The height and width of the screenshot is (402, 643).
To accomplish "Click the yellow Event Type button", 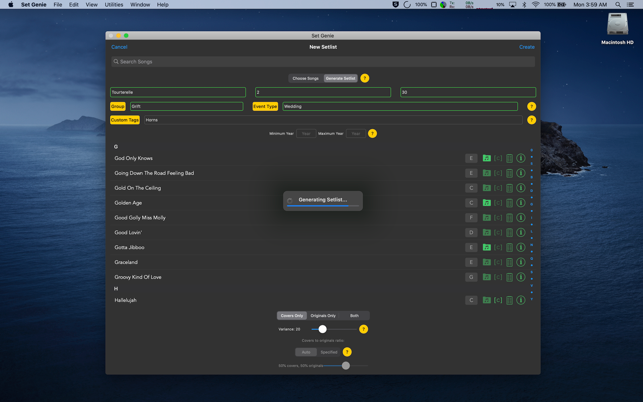I will point(265,107).
